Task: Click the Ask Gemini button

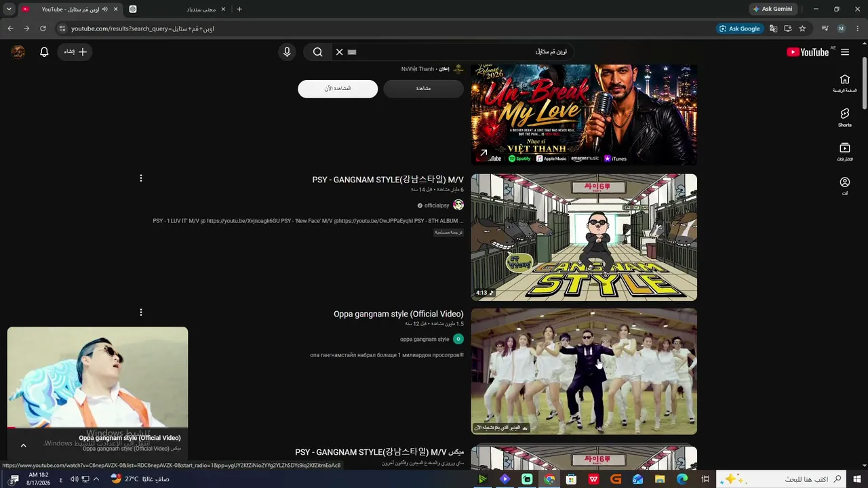Action: coord(772,9)
